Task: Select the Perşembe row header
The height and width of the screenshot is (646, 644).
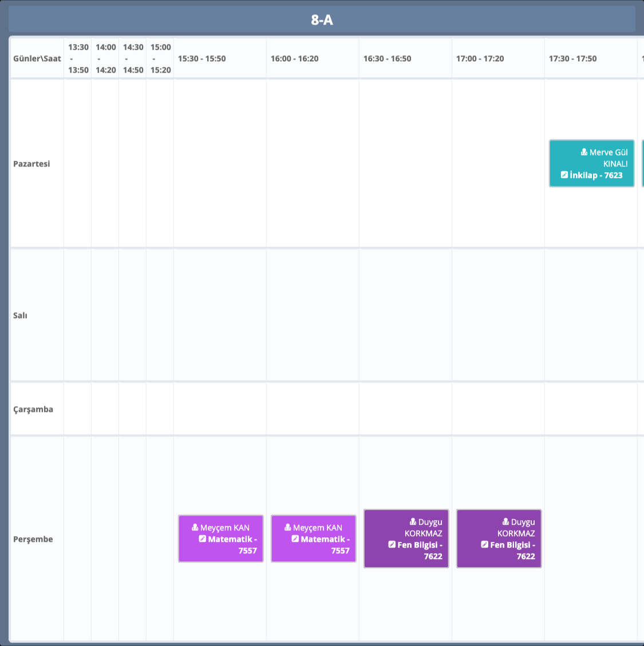Action: coord(33,539)
